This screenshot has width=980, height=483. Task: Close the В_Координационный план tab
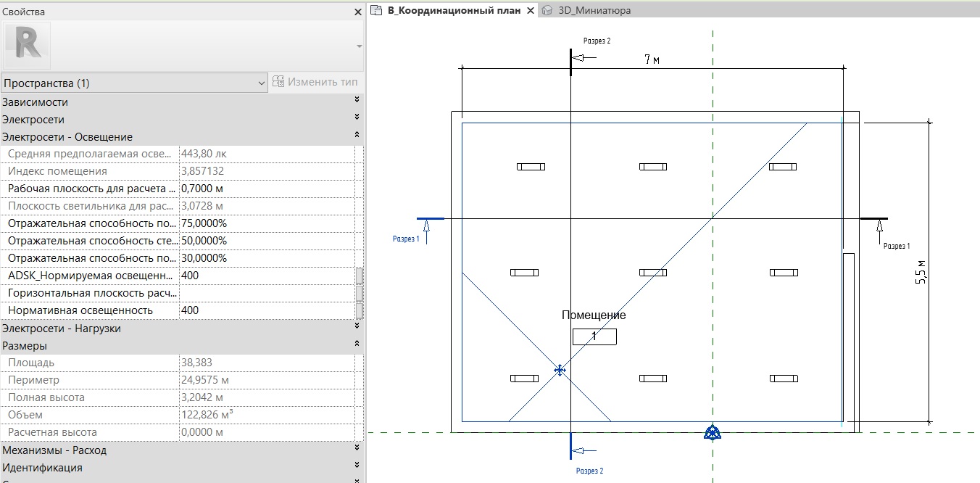(x=531, y=10)
